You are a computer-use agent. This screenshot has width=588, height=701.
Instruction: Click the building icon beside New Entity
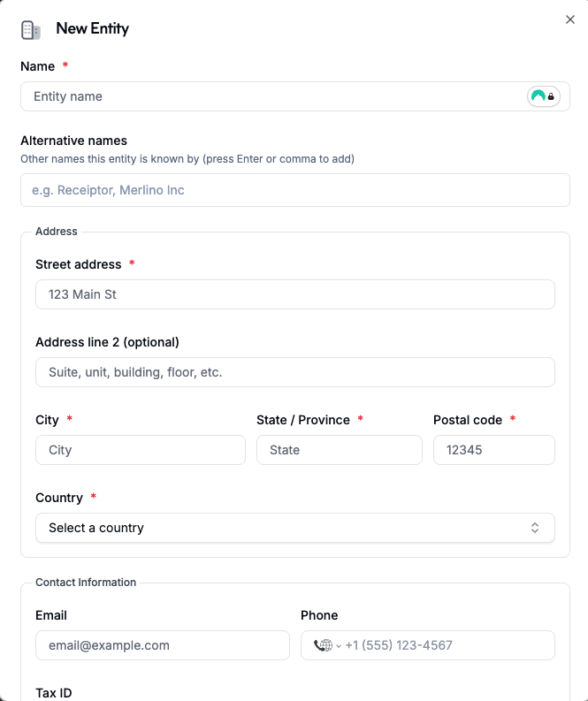[x=31, y=30]
